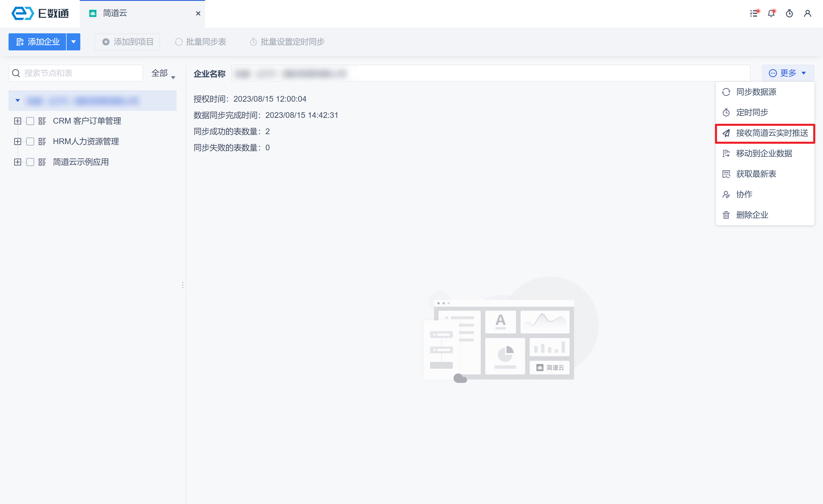Click the delete enterprise trash icon
The image size is (823, 504).
coord(726,215)
